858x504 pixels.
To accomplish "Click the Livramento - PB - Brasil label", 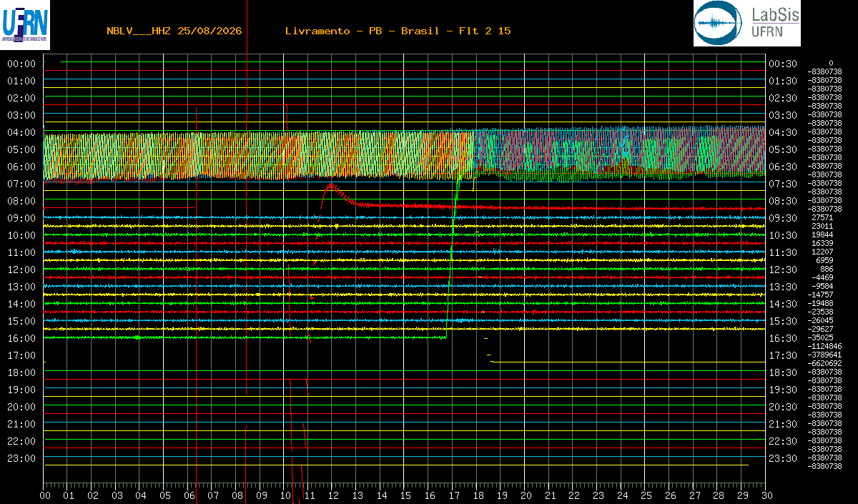I will [362, 31].
